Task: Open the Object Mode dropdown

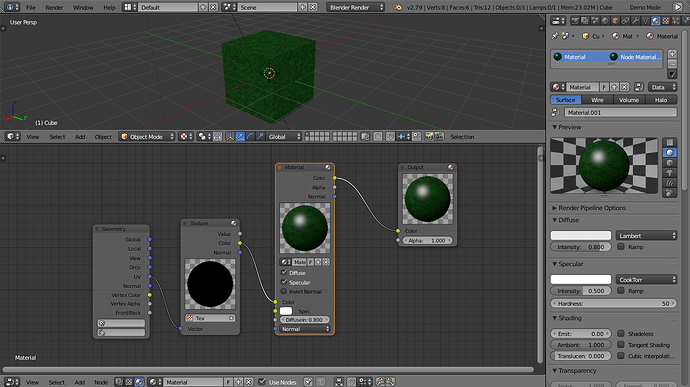Action: [x=147, y=137]
